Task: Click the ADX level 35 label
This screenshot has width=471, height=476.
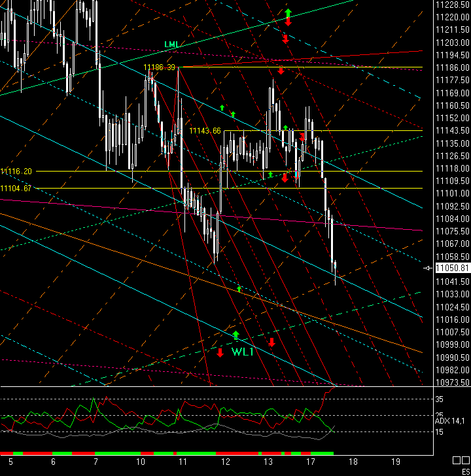Action: [x=439, y=399]
